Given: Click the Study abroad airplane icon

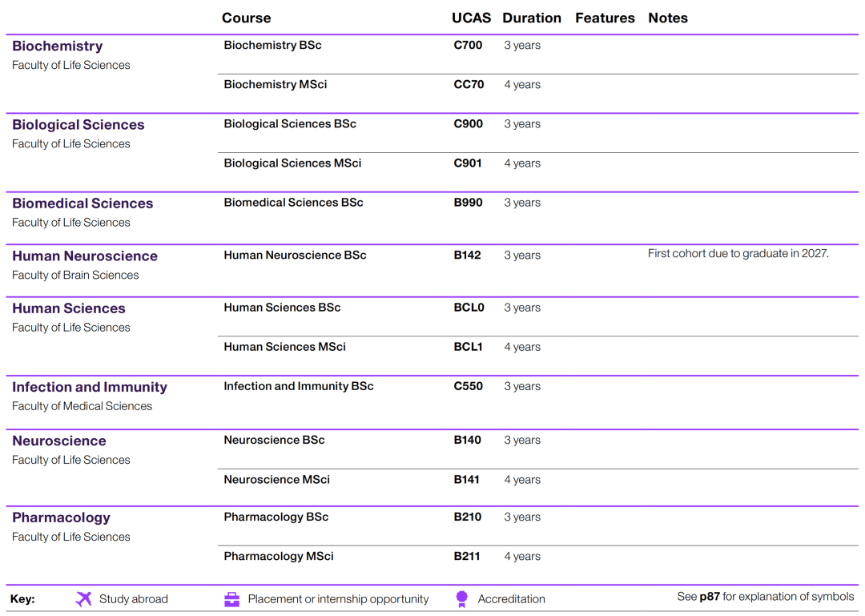Looking at the screenshot, I should coord(83,599).
